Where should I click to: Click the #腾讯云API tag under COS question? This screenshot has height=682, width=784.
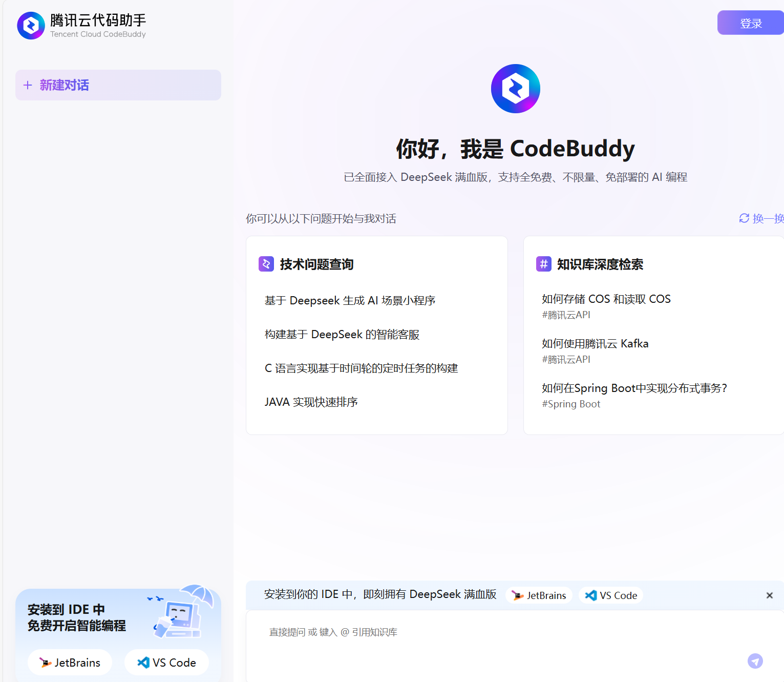[x=566, y=315]
